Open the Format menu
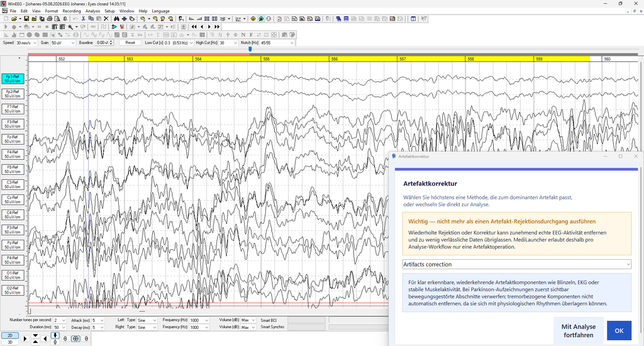The width and height of the screenshot is (644, 346). coord(52,11)
